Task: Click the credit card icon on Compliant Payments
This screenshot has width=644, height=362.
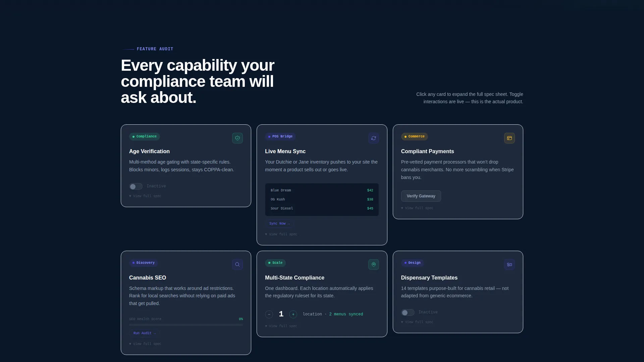Action: [x=509, y=138]
